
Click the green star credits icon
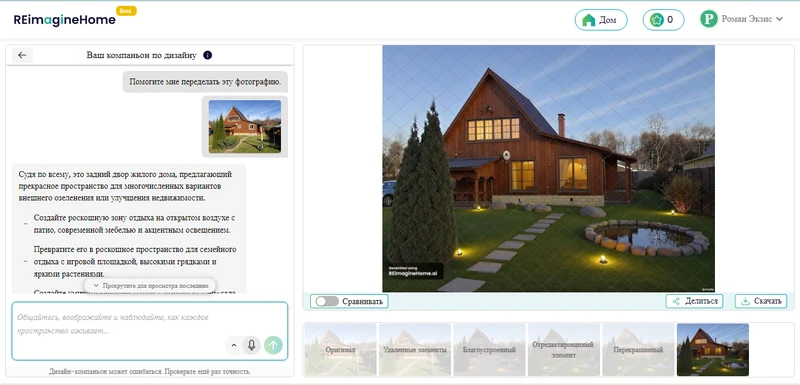657,20
